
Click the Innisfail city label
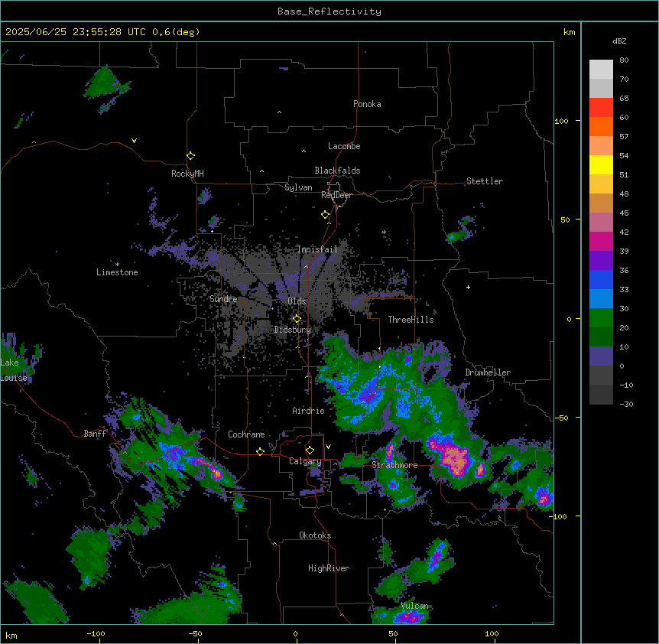point(318,249)
